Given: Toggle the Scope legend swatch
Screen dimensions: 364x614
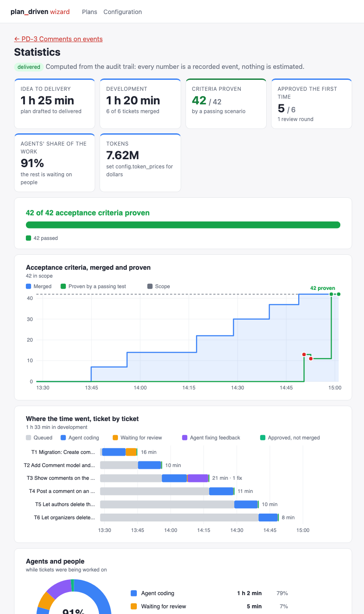Looking at the screenshot, I should (x=150, y=286).
